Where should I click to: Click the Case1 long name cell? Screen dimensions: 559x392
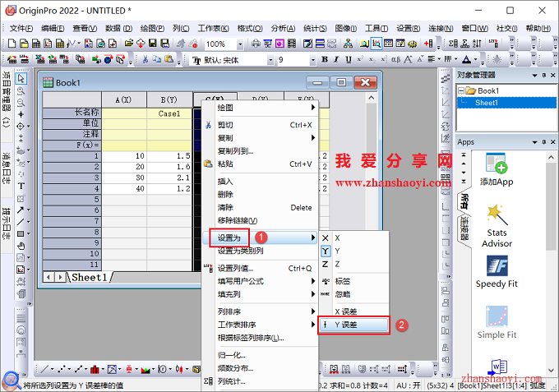point(169,113)
